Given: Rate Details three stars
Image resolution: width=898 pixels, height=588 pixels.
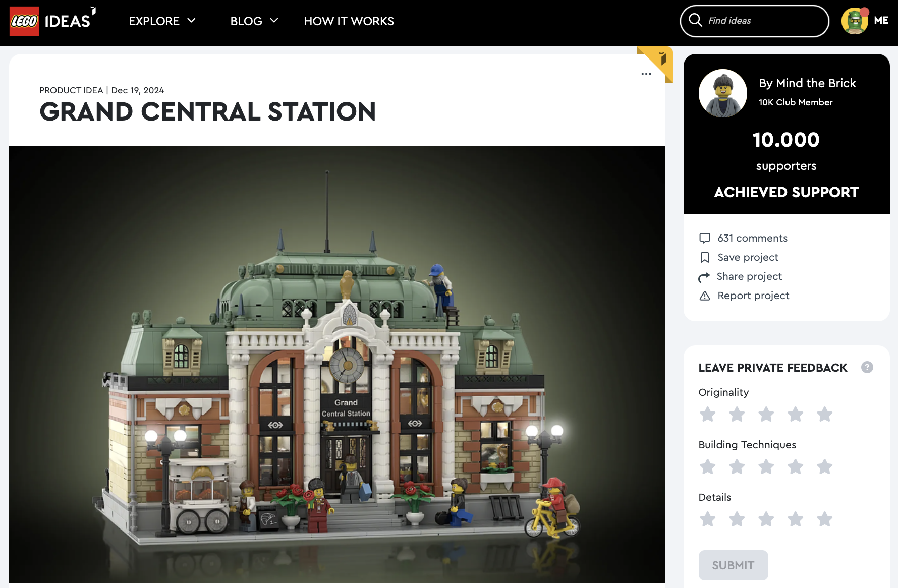Looking at the screenshot, I should click(766, 519).
